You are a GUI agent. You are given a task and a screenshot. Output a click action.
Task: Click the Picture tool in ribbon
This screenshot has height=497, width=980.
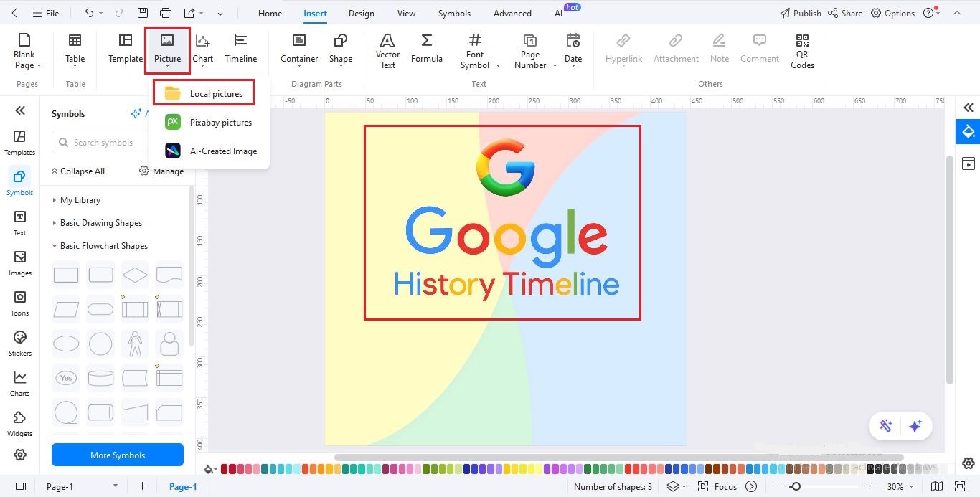167,49
